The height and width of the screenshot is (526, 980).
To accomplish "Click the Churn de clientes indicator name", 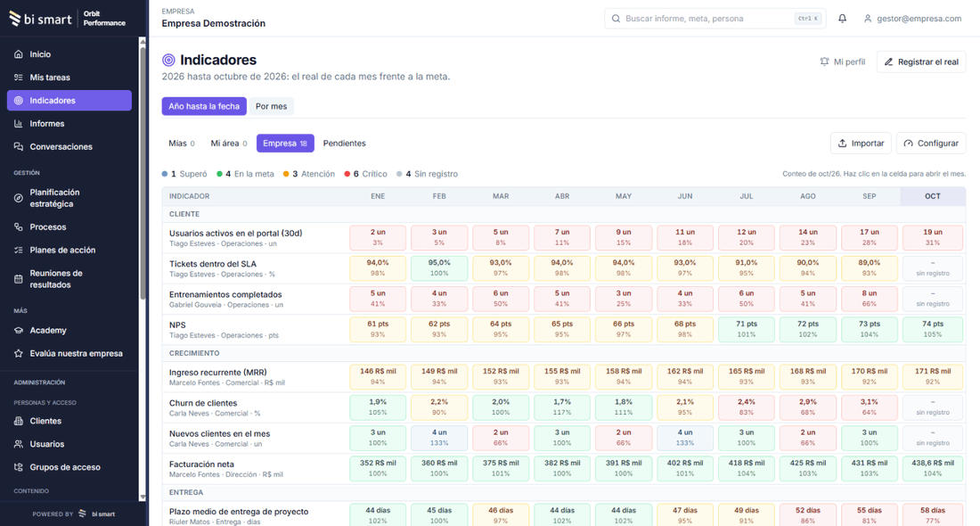I will point(203,403).
